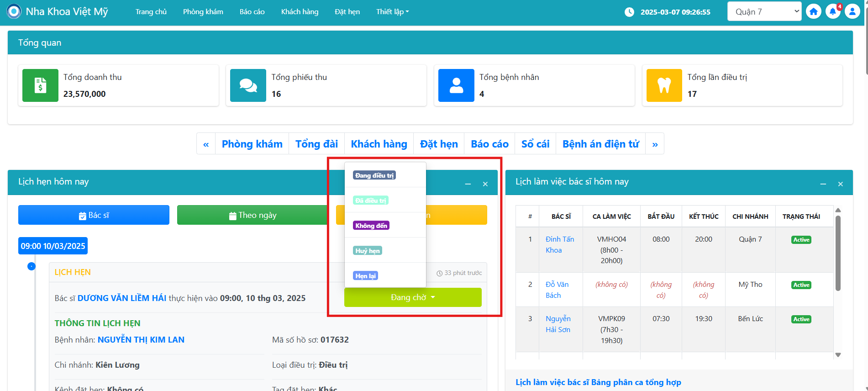Viewport: 868px width, 391px height.
Task: Click next page arrow in module tabs
Action: (655, 144)
